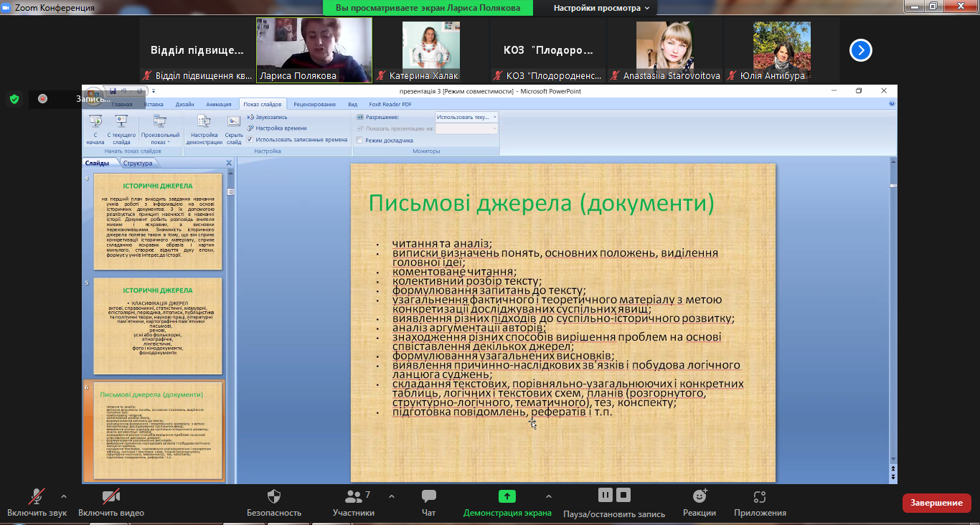Image resolution: width=980 pixels, height=525 pixels.
Task: Click the green Демонстрация экрана share icon
Action: [507, 496]
